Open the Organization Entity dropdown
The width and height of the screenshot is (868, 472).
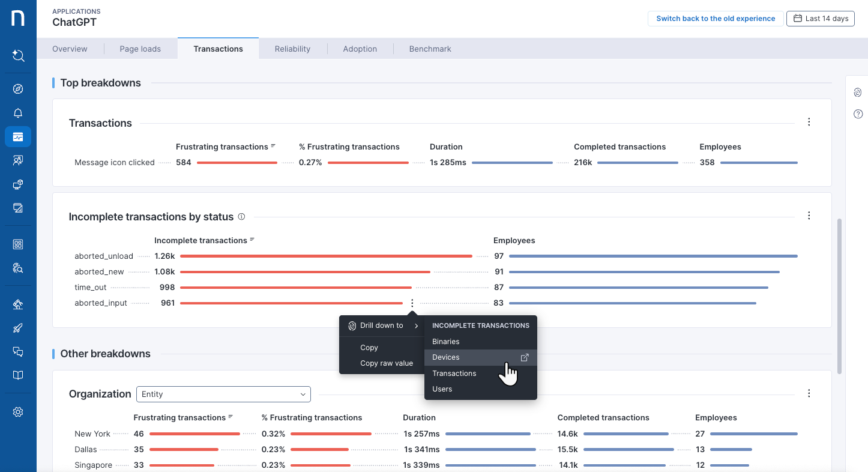(x=223, y=394)
